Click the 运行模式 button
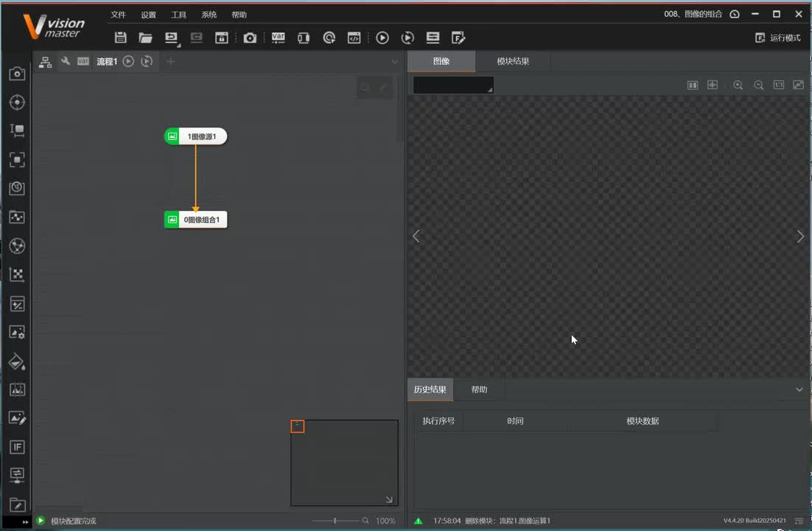The height and width of the screenshot is (531, 812). point(778,38)
